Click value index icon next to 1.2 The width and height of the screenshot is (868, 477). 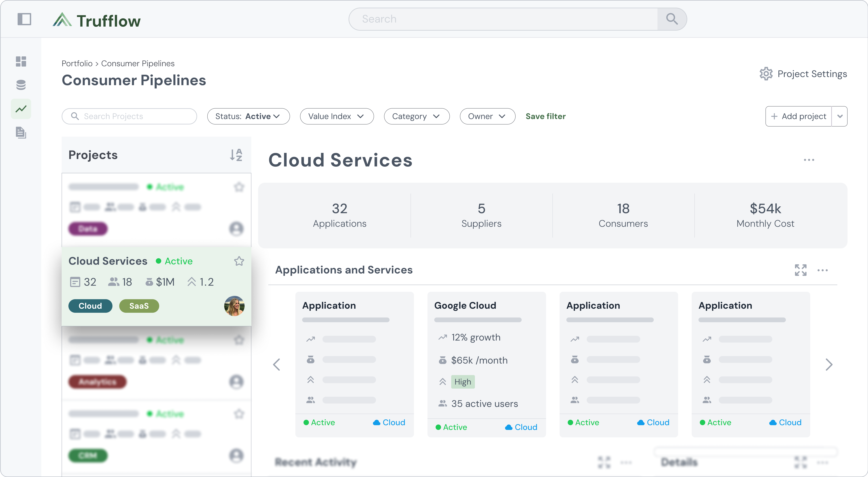[191, 282]
